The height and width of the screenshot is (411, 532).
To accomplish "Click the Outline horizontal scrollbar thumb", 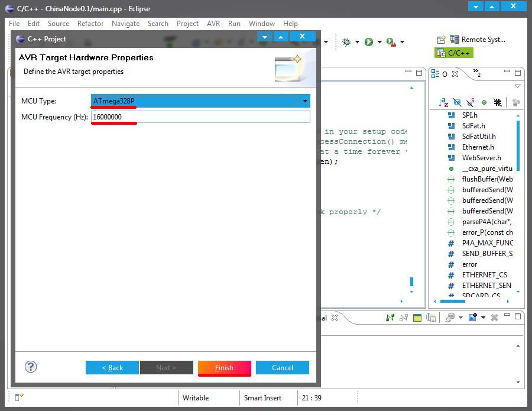I will click(453, 301).
